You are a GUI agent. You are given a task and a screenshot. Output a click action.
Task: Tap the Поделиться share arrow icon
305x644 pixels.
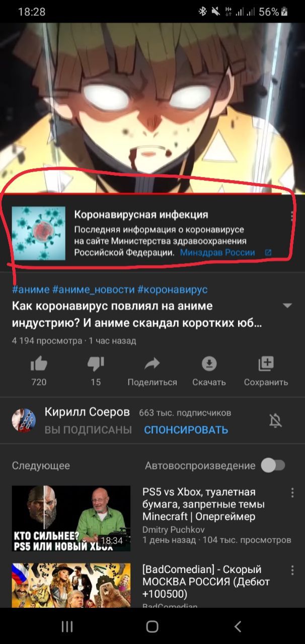152,363
